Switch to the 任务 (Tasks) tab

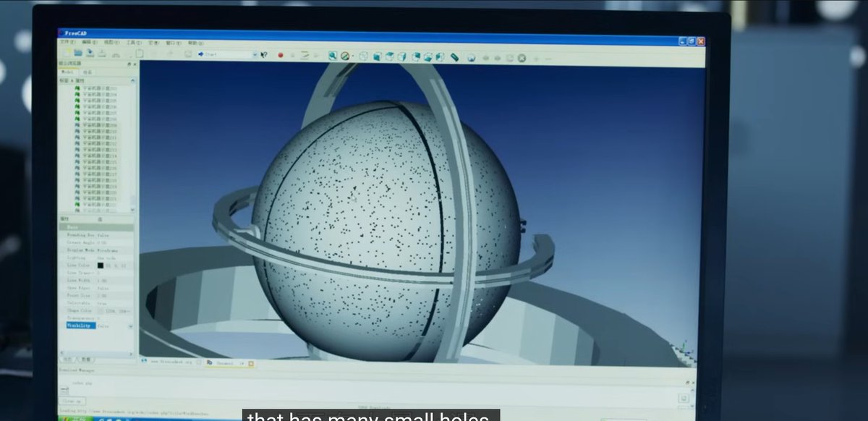[x=86, y=72]
